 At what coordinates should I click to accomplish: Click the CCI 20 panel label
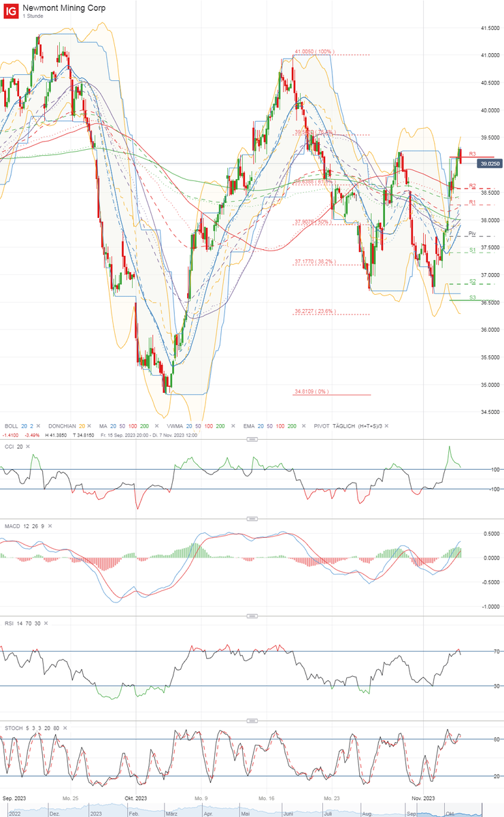[13, 446]
